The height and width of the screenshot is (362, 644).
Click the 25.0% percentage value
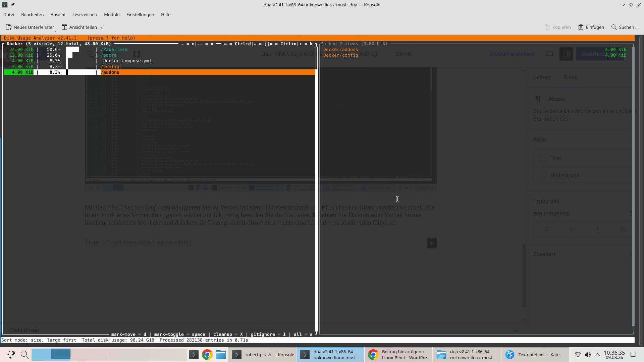coord(54,55)
